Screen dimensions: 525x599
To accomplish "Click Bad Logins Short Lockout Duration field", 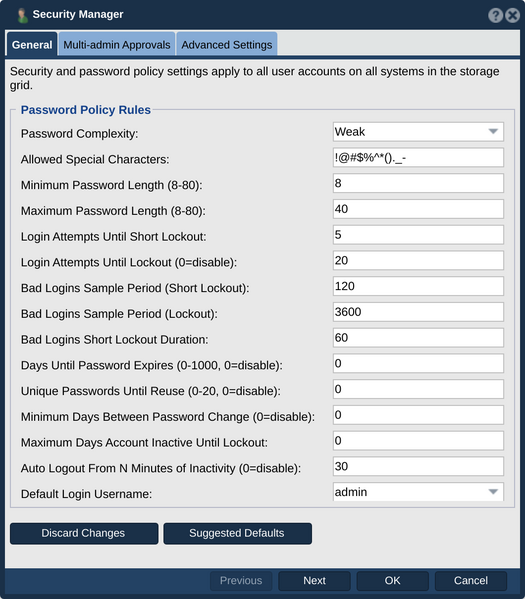I will click(418, 338).
